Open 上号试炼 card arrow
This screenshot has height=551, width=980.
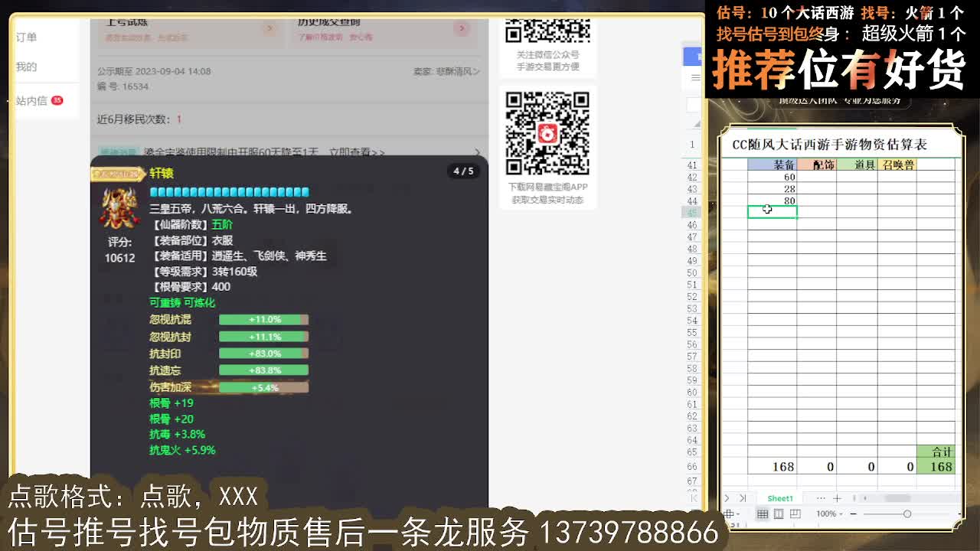[269, 28]
